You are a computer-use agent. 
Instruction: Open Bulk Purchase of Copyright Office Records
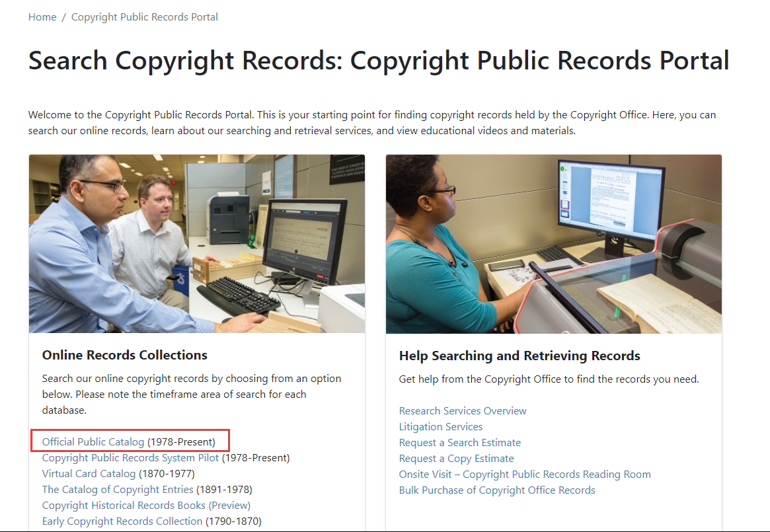click(x=497, y=490)
